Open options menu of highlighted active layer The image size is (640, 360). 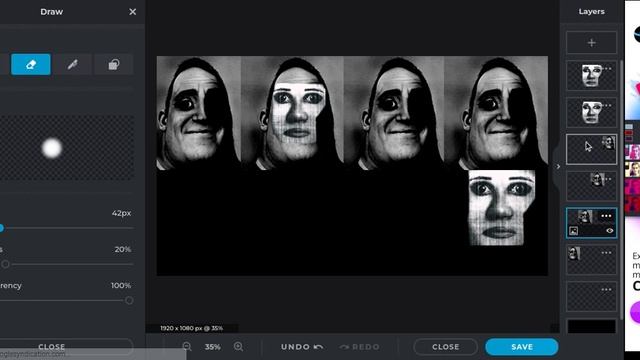tap(607, 216)
